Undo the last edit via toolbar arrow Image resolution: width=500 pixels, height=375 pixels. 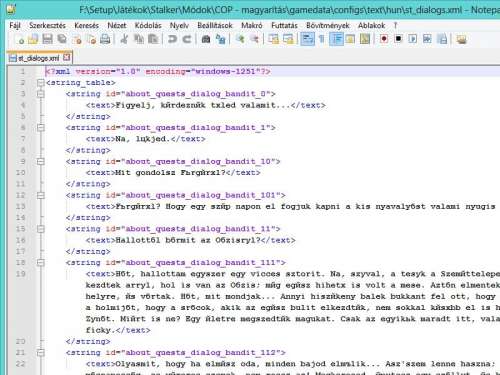(172, 39)
